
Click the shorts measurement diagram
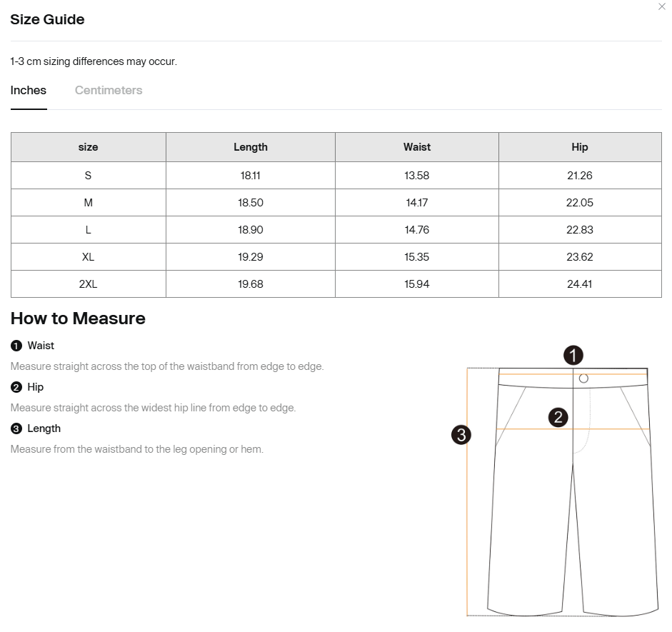[x=556, y=481]
